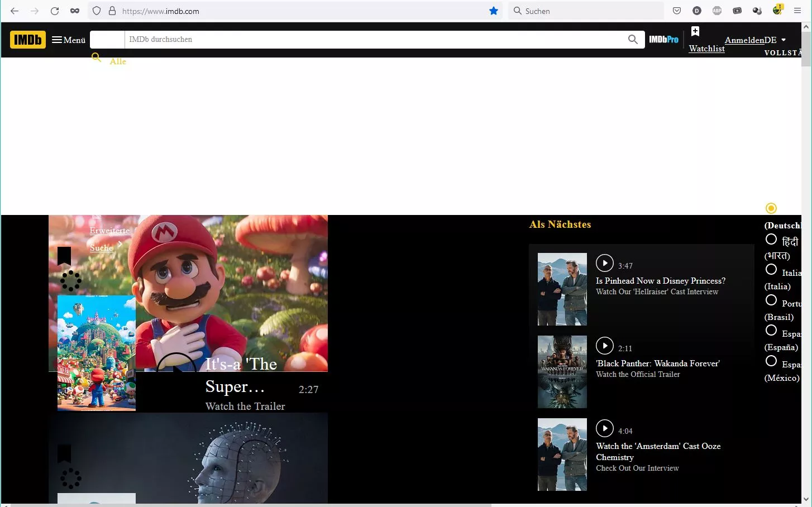This screenshot has width=812, height=507.
Task: Add Super Mario movie to watchlist via bookmark
Action: 64,256
